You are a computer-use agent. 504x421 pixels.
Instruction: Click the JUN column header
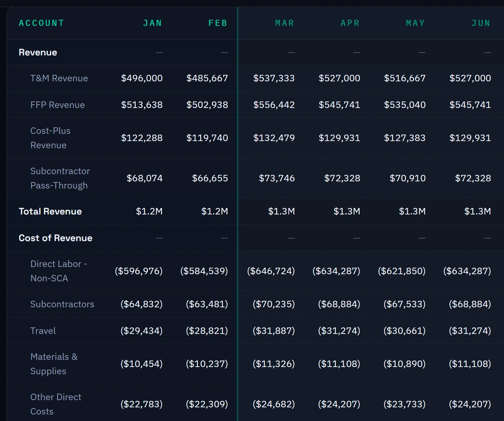tap(481, 23)
